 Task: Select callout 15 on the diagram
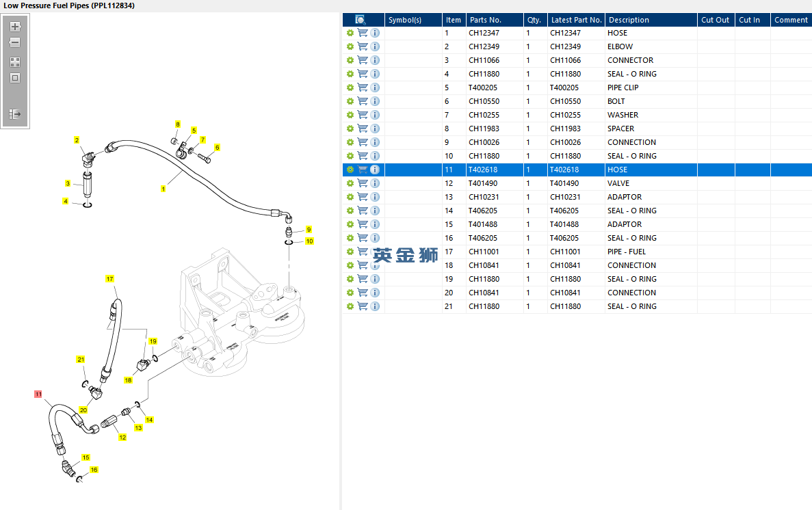[x=86, y=458]
